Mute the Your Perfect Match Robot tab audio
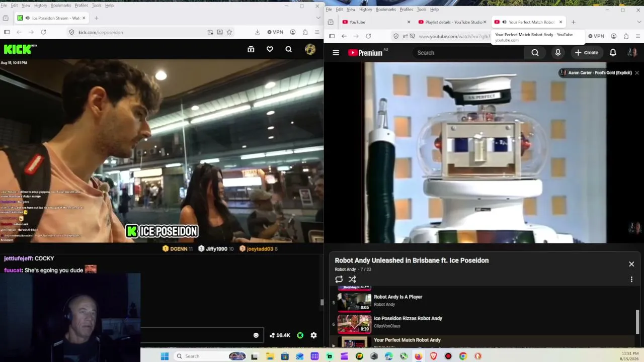 tap(504, 22)
